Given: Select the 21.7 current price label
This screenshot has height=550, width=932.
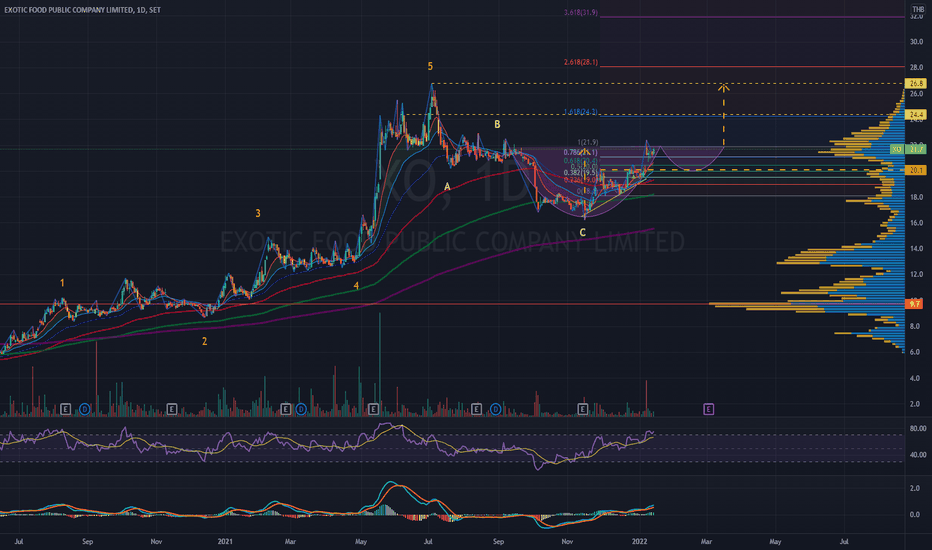Looking at the screenshot, I should point(916,149).
